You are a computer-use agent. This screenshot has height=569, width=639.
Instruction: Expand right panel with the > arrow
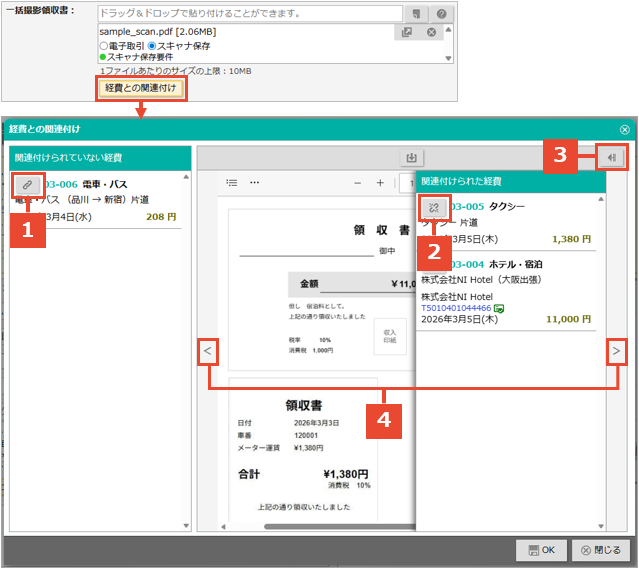(x=616, y=351)
